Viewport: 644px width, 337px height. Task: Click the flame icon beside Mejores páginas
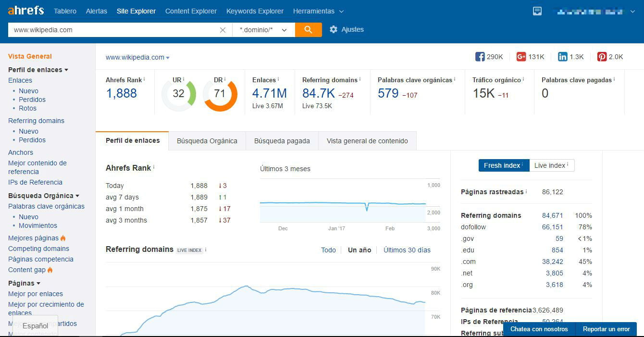tap(63, 238)
